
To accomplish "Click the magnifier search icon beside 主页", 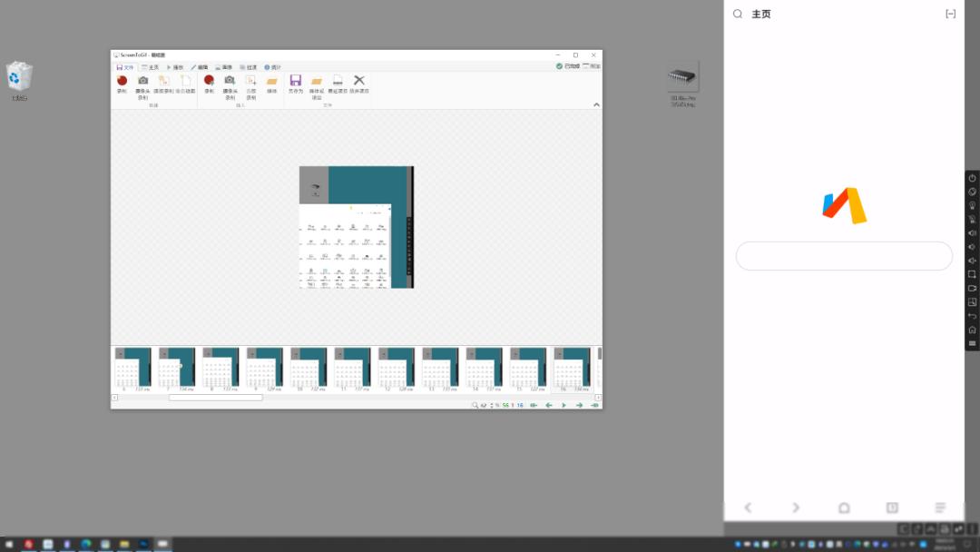I will [738, 14].
